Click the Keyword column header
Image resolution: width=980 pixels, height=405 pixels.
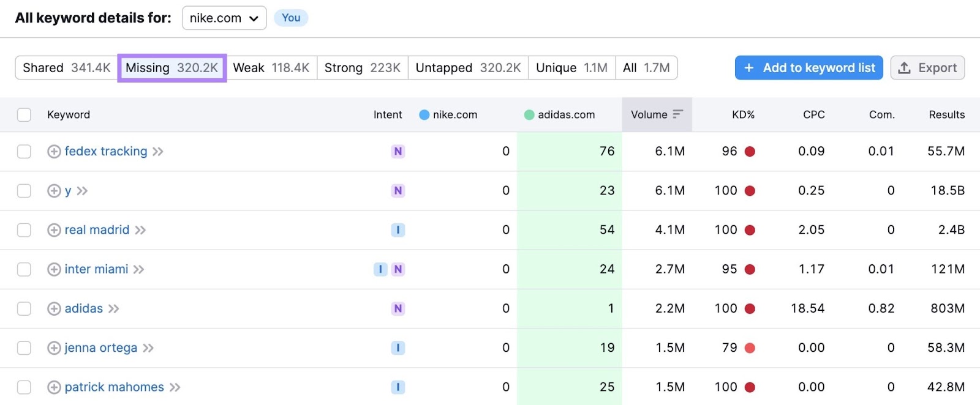click(x=69, y=115)
